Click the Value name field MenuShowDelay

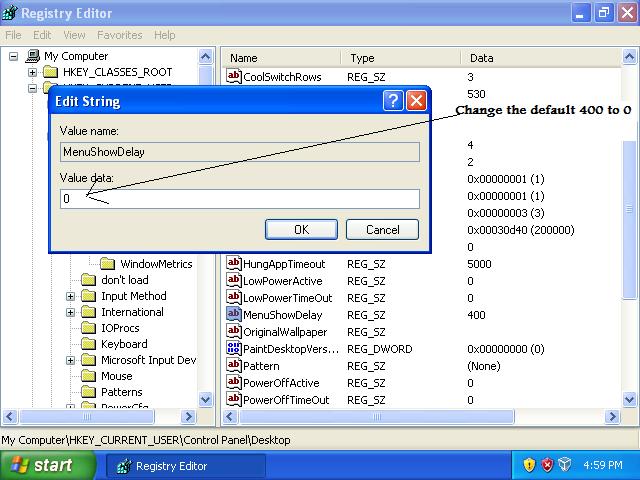240,152
